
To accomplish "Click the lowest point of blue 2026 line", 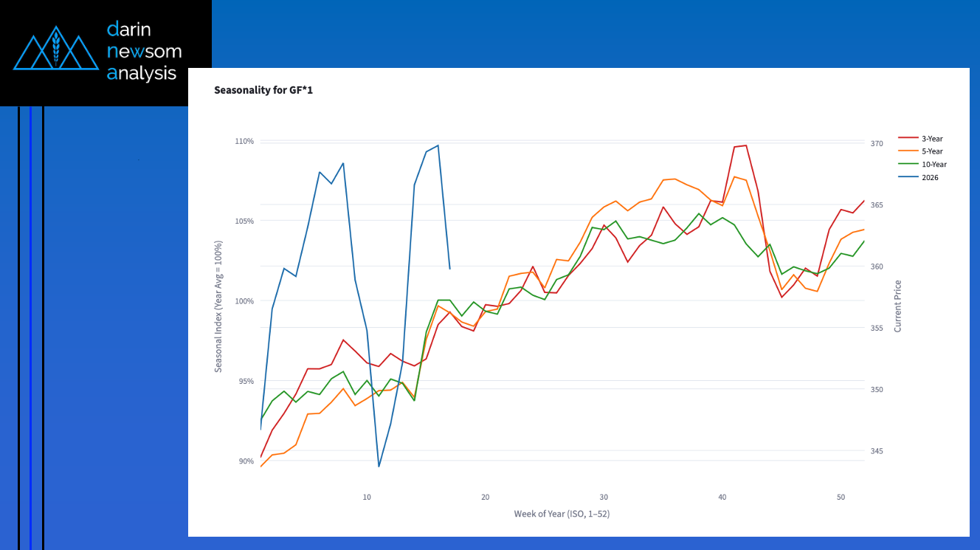I will tap(379, 466).
